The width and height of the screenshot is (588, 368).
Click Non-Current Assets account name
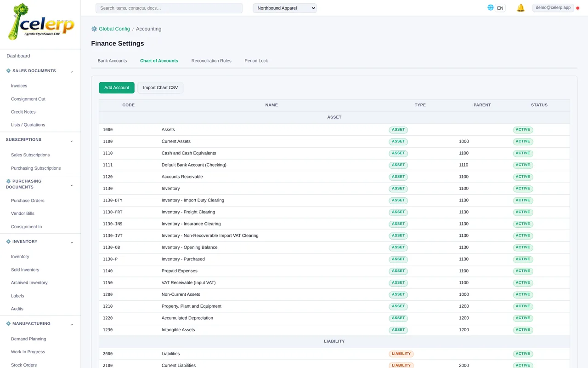(181, 294)
